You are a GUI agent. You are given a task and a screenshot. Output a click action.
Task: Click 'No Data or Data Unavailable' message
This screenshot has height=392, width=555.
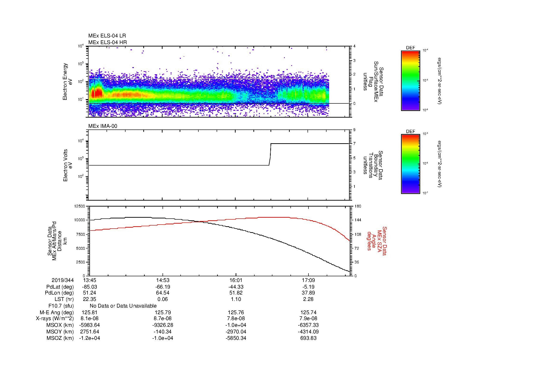point(123,306)
